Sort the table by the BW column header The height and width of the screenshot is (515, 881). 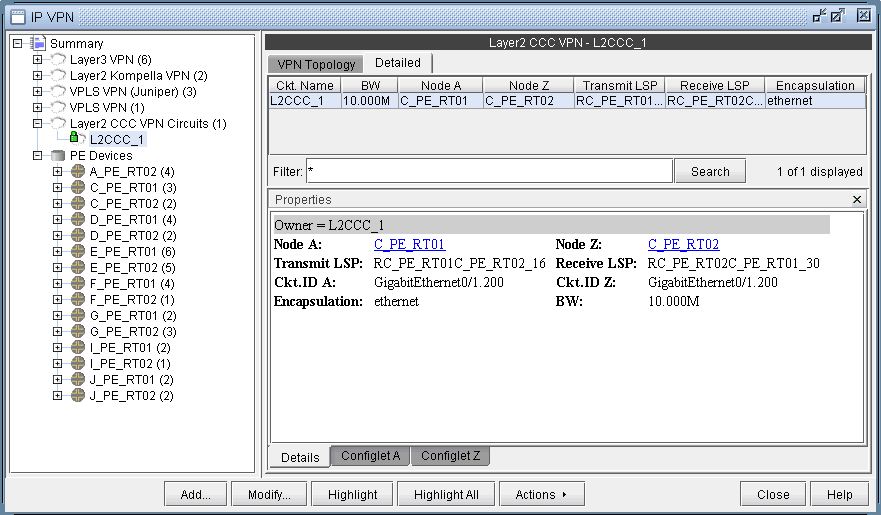369,86
